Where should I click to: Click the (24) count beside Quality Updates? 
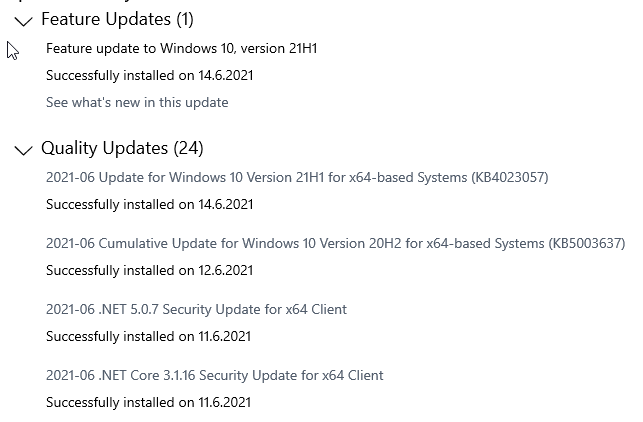pos(188,148)
